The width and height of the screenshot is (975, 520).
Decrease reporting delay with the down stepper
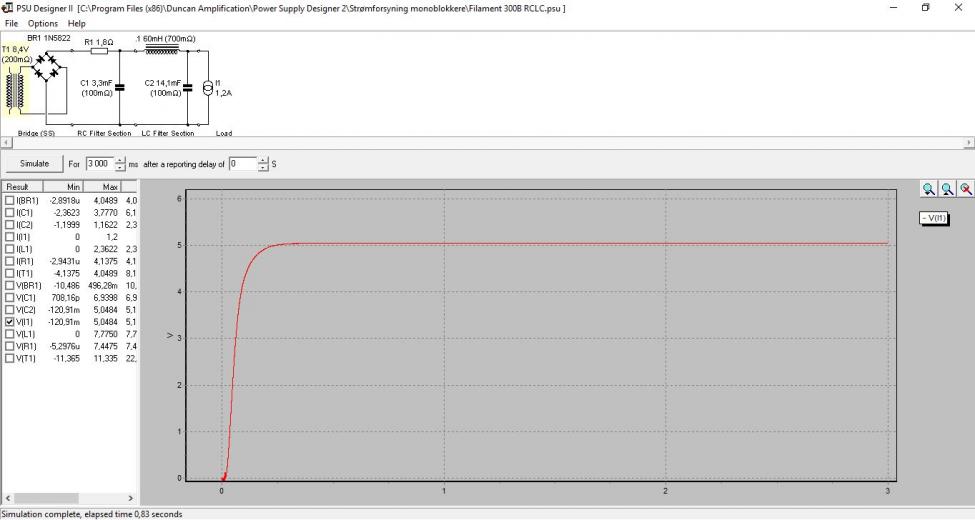(x=263, y=167)
